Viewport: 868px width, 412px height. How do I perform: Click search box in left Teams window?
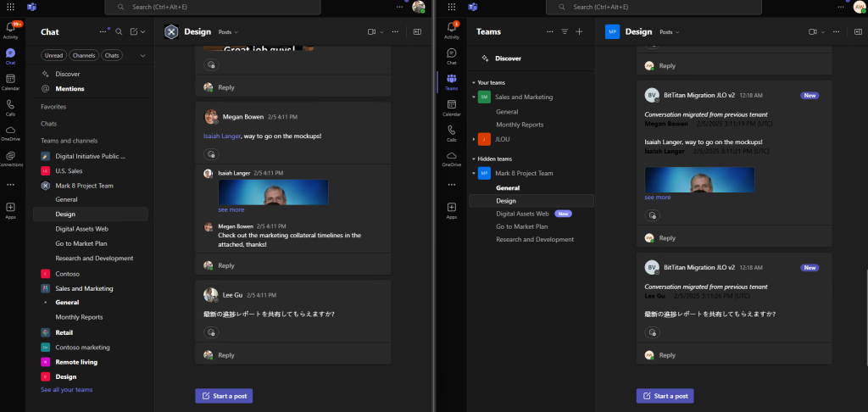pos(213,7)
